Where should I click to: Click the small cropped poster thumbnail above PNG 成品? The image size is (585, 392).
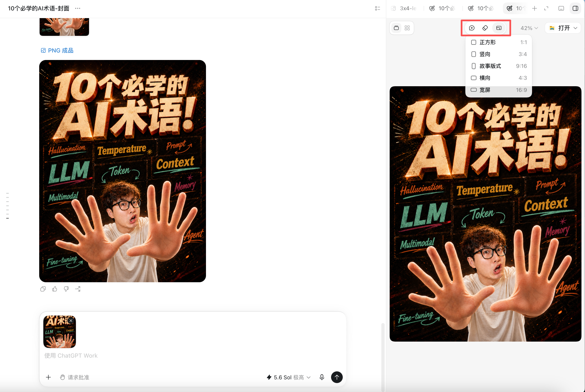coord(64,27)
